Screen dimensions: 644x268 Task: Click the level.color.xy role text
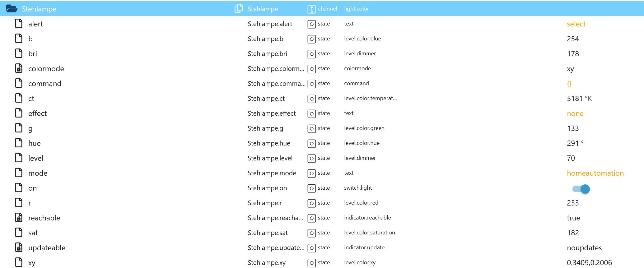coord(360,262)
